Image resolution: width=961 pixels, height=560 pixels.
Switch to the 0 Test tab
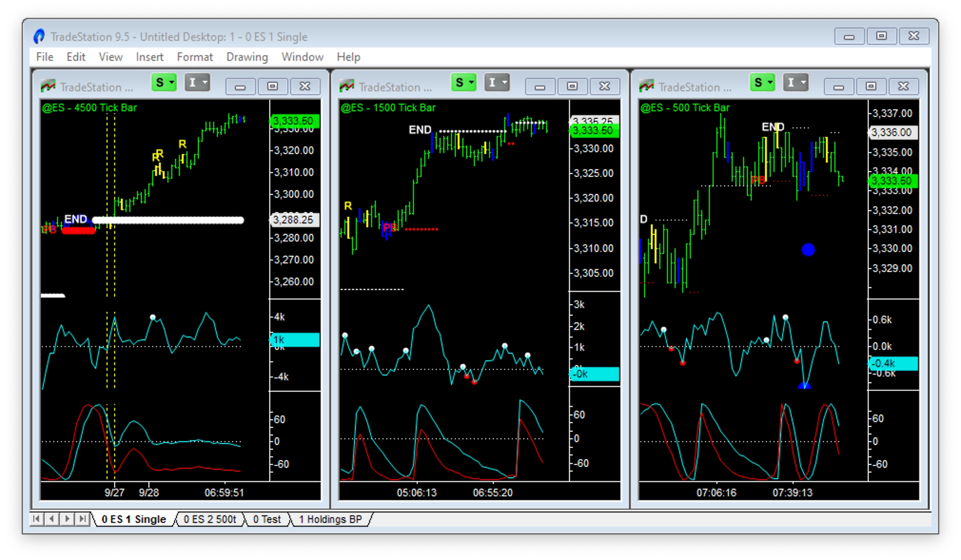coord(267,519)
